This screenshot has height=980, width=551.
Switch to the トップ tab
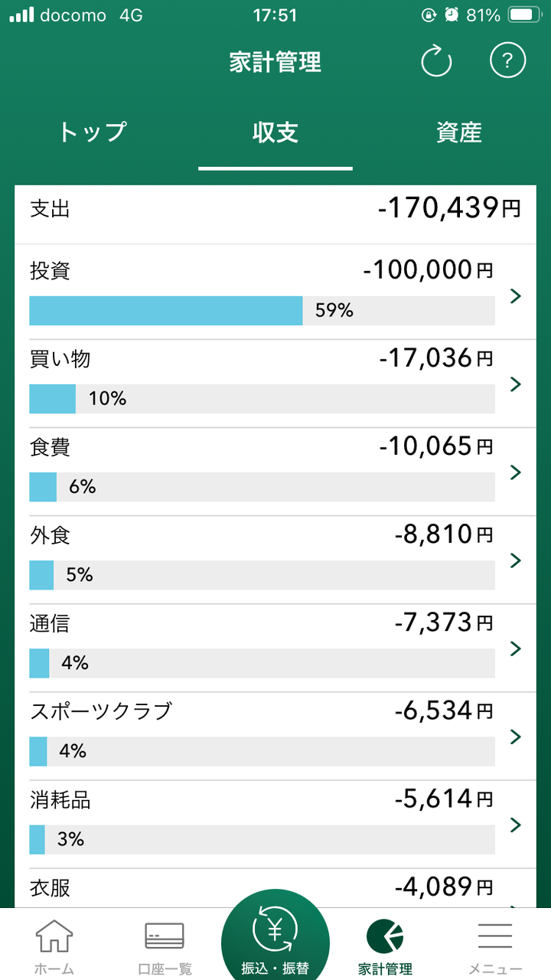[92, 132]
